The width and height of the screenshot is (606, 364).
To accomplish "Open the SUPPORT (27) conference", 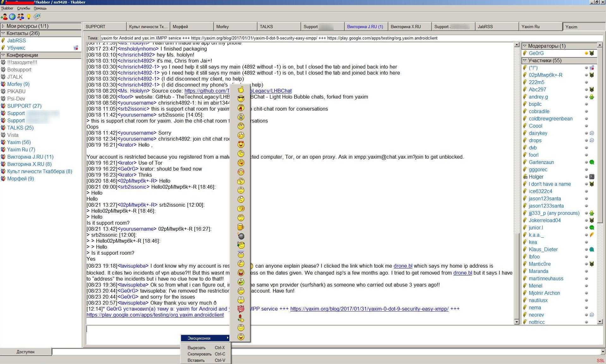I will click(x=24, y=106).
